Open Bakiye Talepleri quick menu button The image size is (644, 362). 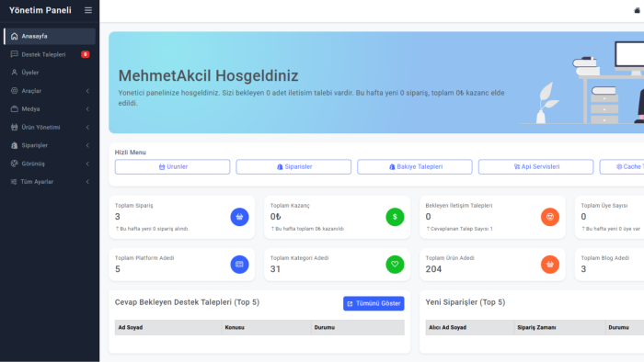coord(415,167)
